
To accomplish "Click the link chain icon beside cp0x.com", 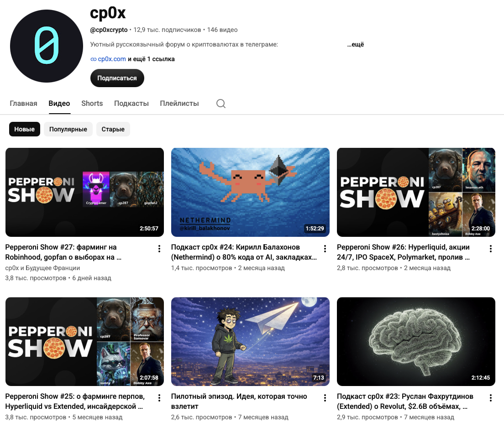I will point(93,59).
